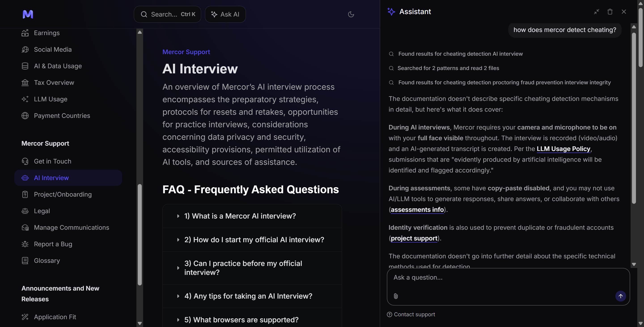Expand "How do I start my official AI interview?"
This screenshot has height=327, width=644.
click(254, 240)
